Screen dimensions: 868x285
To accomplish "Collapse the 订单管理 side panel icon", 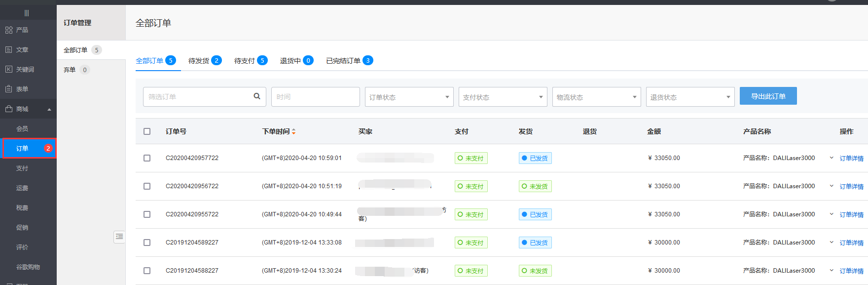I will tap(119, 237).
